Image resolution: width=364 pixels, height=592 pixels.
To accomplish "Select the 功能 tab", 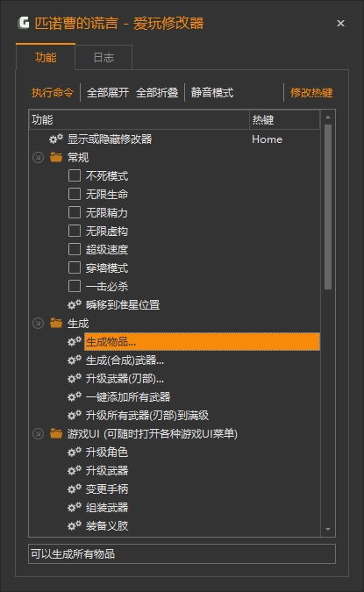I will (x=46, y=57).
